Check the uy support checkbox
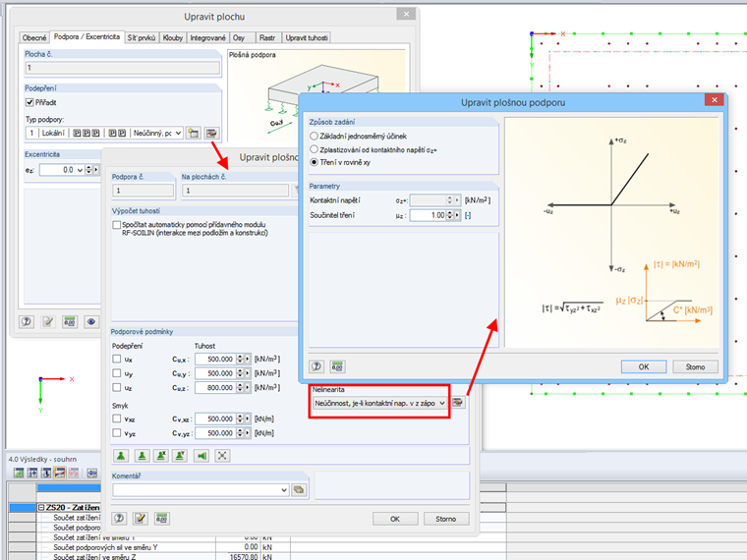The image size is (747, 560). coord(116,373)
